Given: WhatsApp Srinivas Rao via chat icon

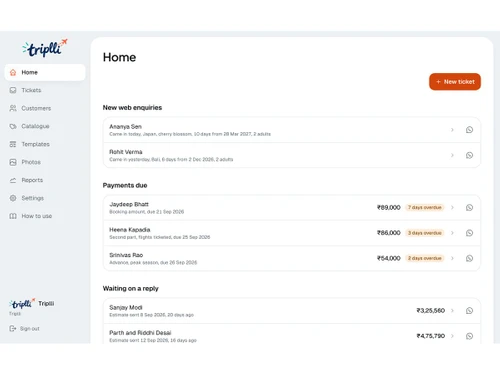Looking at the screenshot, I should [469, 258].
